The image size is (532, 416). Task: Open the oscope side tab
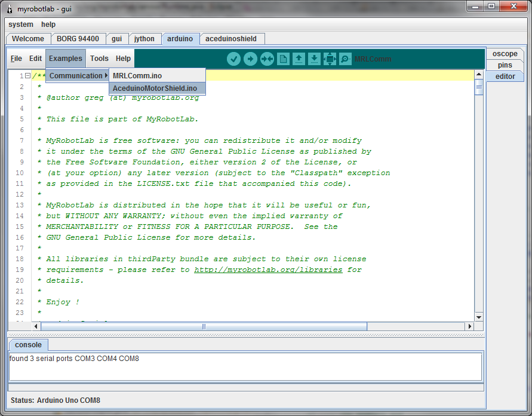point(505,54)
